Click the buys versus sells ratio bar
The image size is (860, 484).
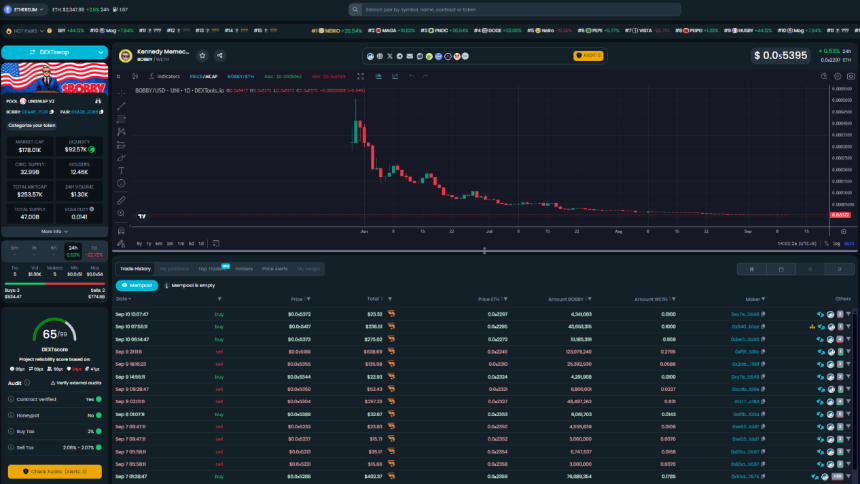(54, 284)
